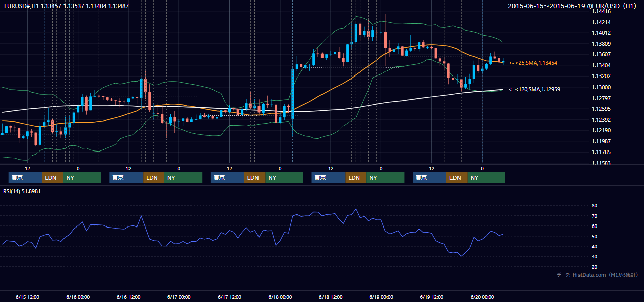
Task: Click price axis label 1.13607
Action: pos(601,54)
